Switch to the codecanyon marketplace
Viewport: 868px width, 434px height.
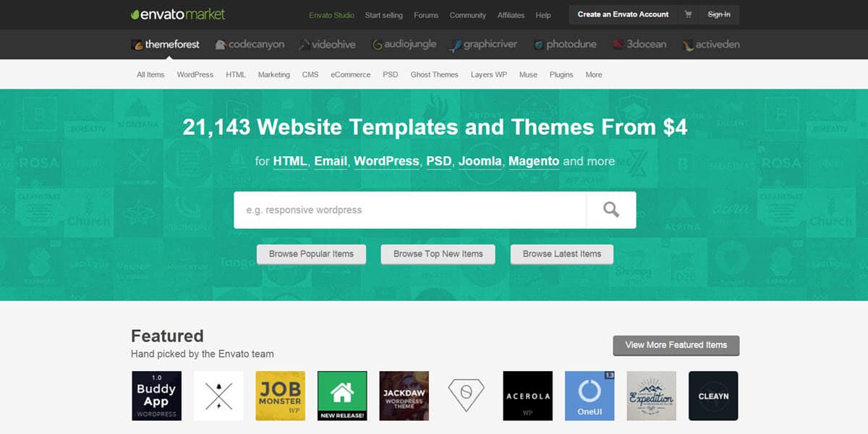click(x=250, y=44)
